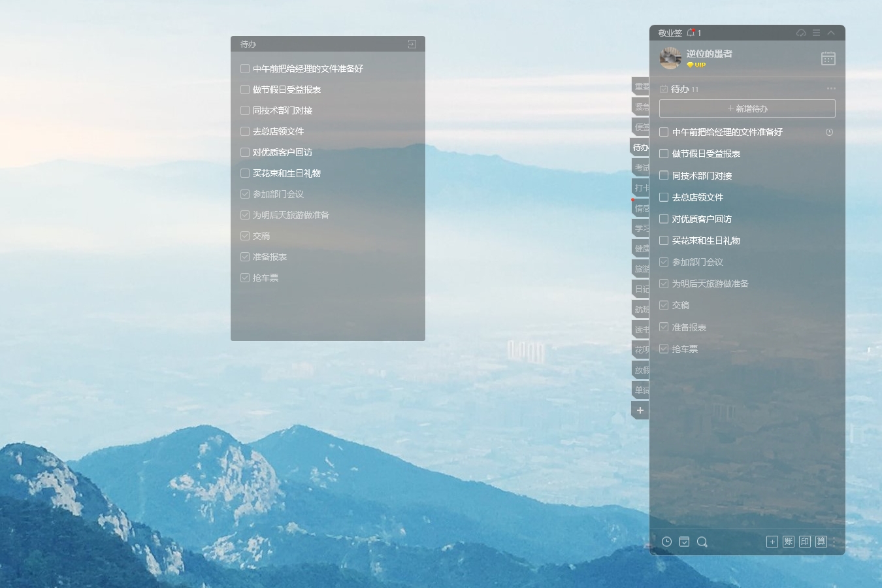Image resolution: width=882 pixels, height=588 pixels.
Task: Uncheck 交稿 in main 敬业签 list
Action: coord(664,305)
